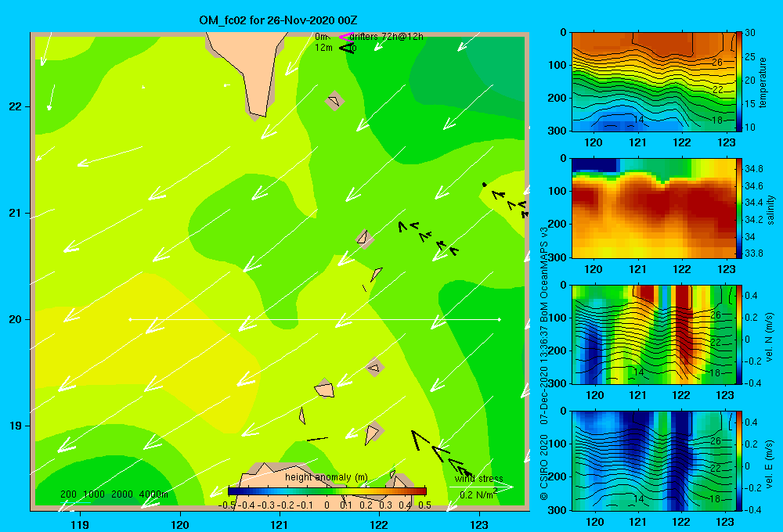
Task: Click the 120 longitude tick under vel. N panel
Action: pos(594,396)
